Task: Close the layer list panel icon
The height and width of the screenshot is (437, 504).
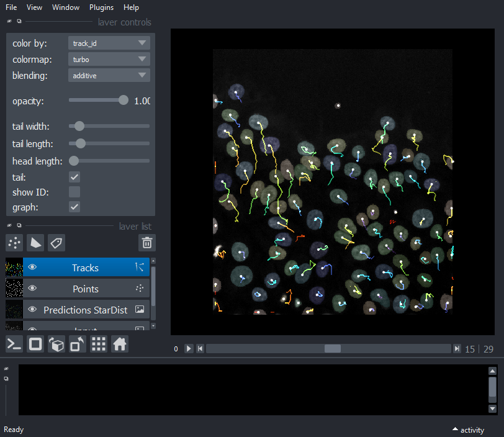Action: pos(9,225)
